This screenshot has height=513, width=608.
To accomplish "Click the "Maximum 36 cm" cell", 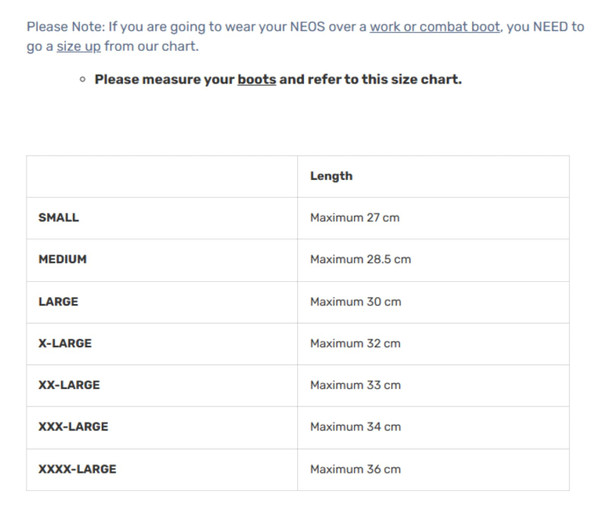I will [x=355, y=469].
